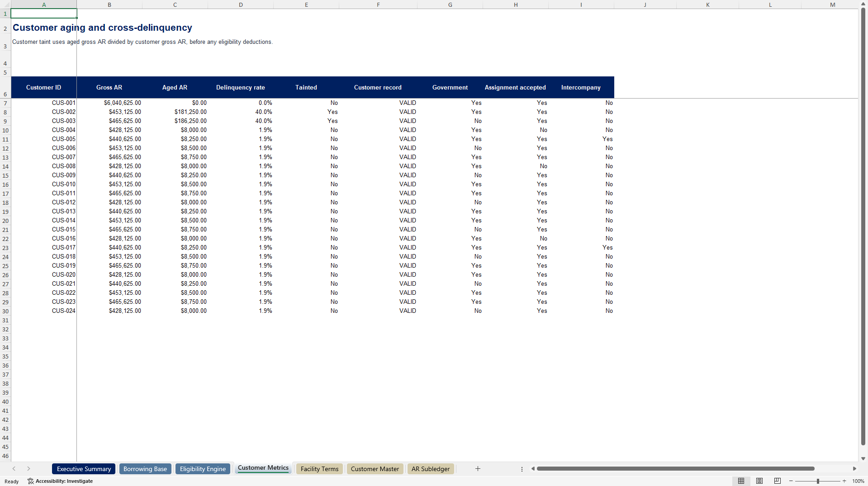This screenshot has width=868, height=486.
Task: Select the $6,040,625.00 gross AR cell
Action: tap(109, 103)
